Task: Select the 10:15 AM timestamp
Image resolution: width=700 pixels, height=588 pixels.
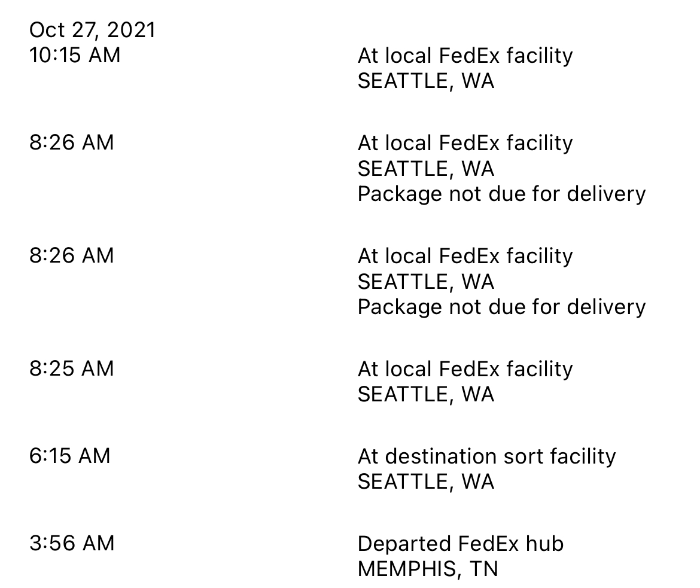Action: point(75,56)
